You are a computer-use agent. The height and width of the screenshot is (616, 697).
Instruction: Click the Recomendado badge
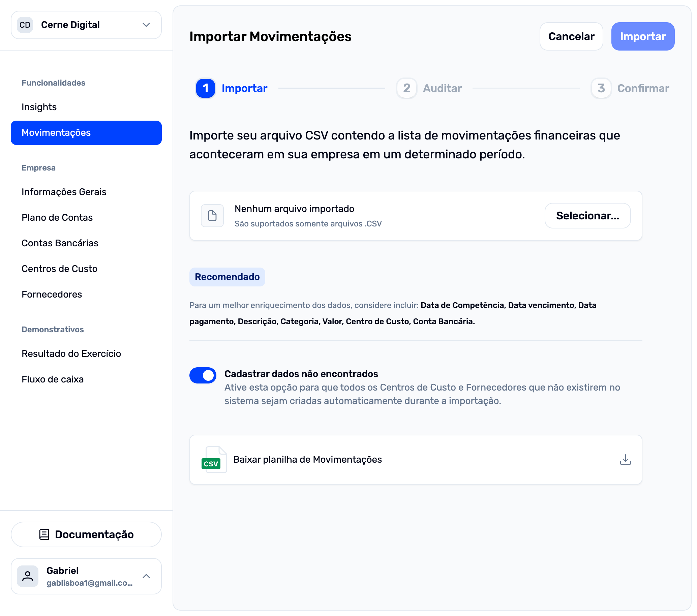[227, 277]
